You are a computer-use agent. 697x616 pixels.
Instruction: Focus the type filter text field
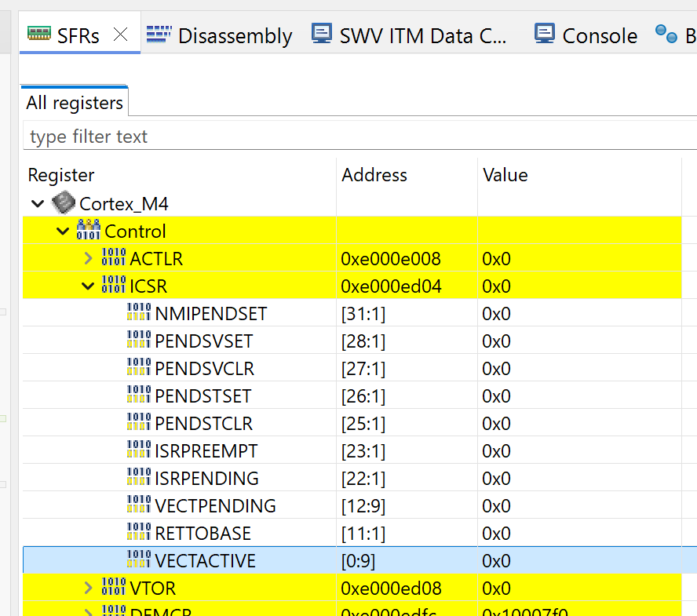click(x=359, y=137)
